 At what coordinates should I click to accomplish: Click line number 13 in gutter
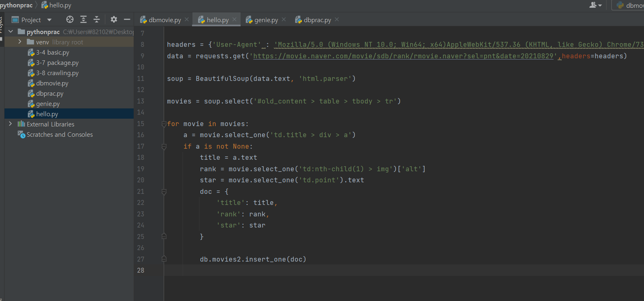(141, 101)
